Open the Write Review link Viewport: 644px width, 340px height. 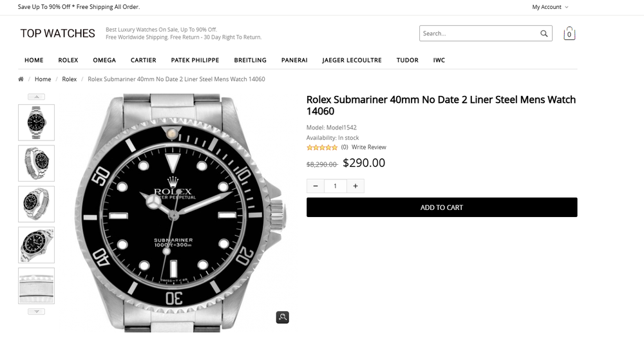[x=369, y=147]
